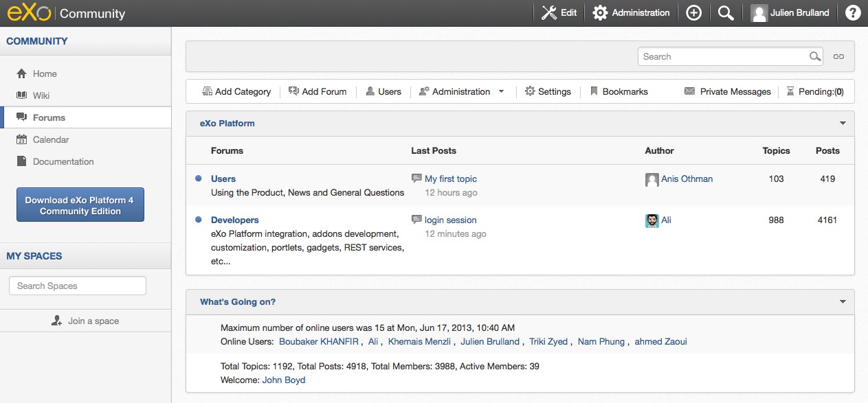
Task: Click the John Boyd welcome link
Action: (x=284, y=380)
